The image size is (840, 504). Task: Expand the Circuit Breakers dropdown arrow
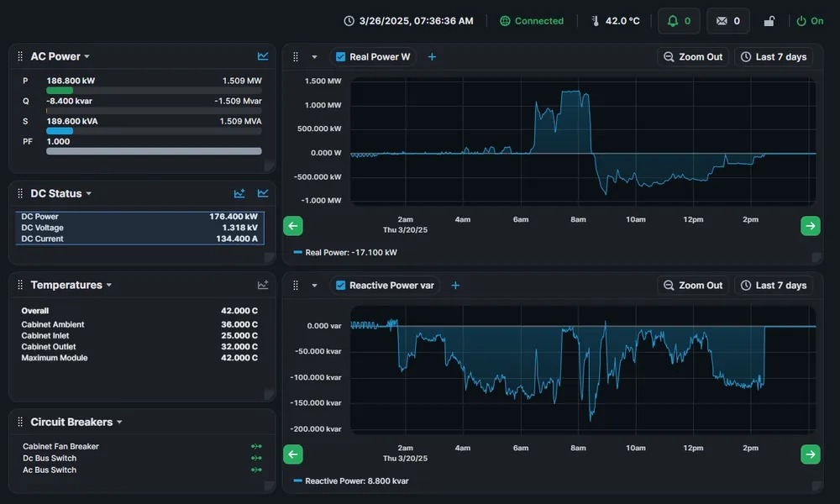tap(119, 422)
